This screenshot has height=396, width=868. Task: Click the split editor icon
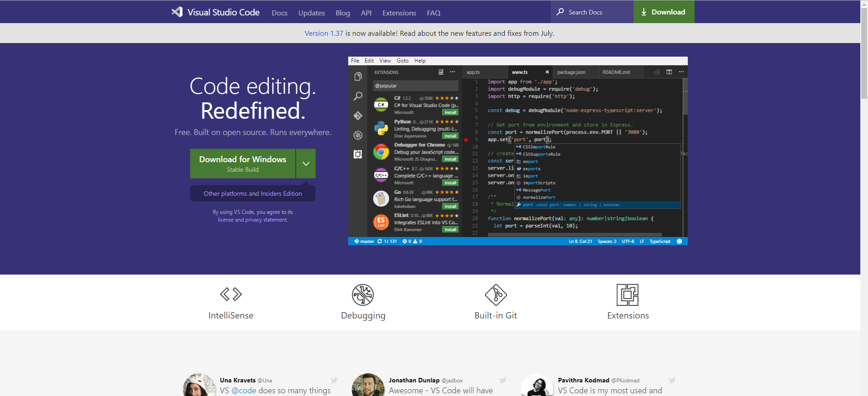coord(669,72)
